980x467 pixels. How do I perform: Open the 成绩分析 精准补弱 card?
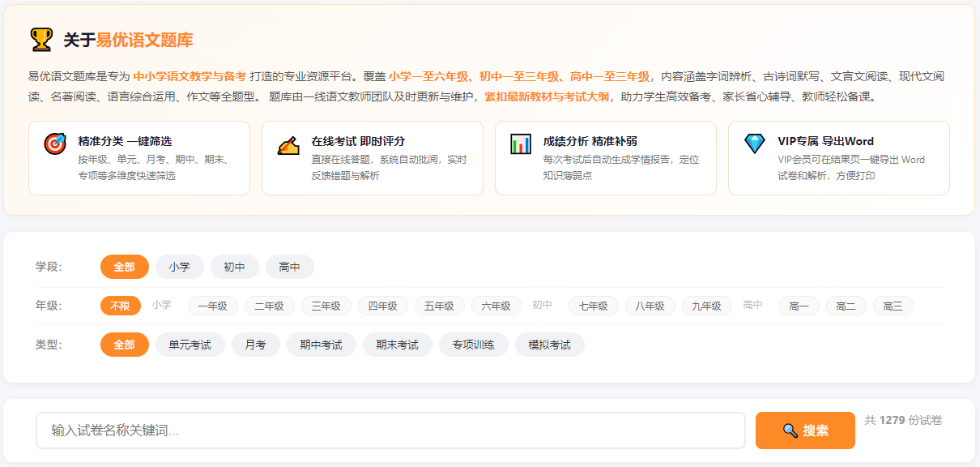pos(606,158)
